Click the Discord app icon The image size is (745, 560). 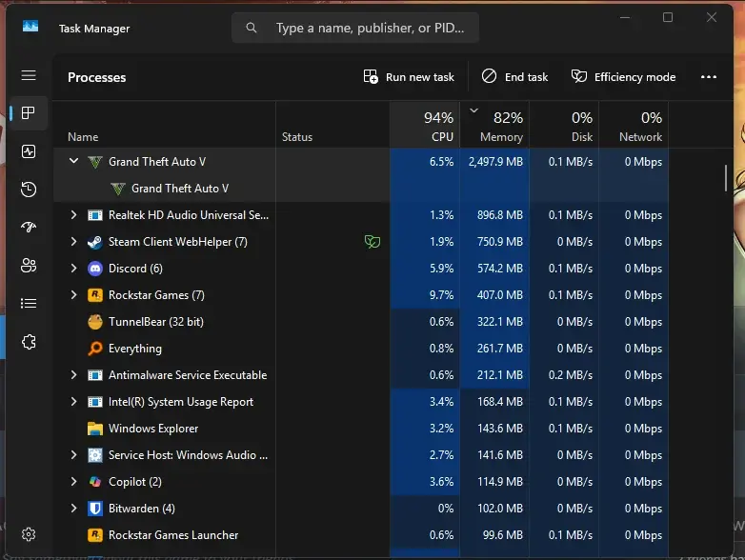pos(95,269)
